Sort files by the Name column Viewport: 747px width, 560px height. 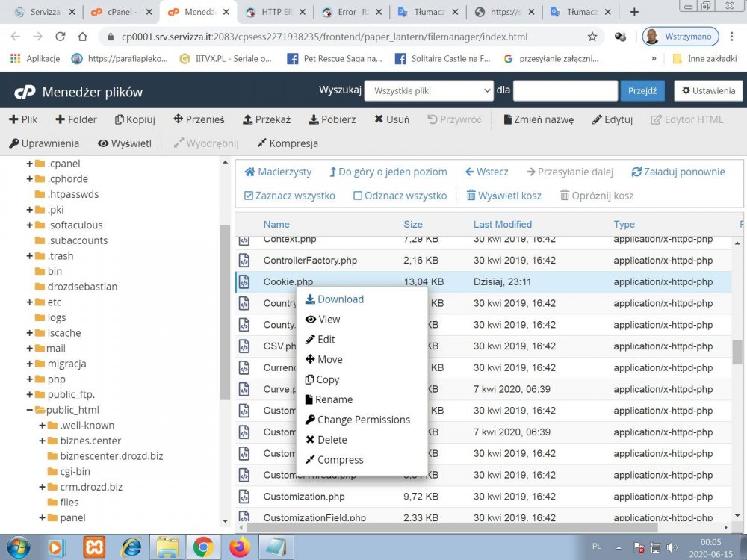click(276, 224)
